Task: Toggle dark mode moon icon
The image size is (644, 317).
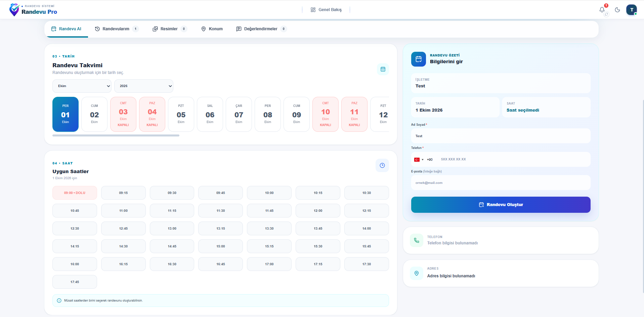Action: click(617, 10)
